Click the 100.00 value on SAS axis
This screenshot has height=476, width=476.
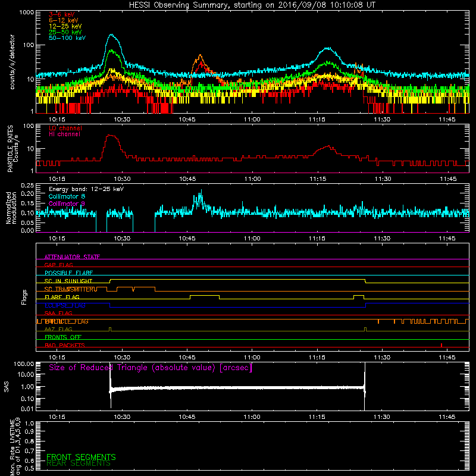[x=24, y=364]
